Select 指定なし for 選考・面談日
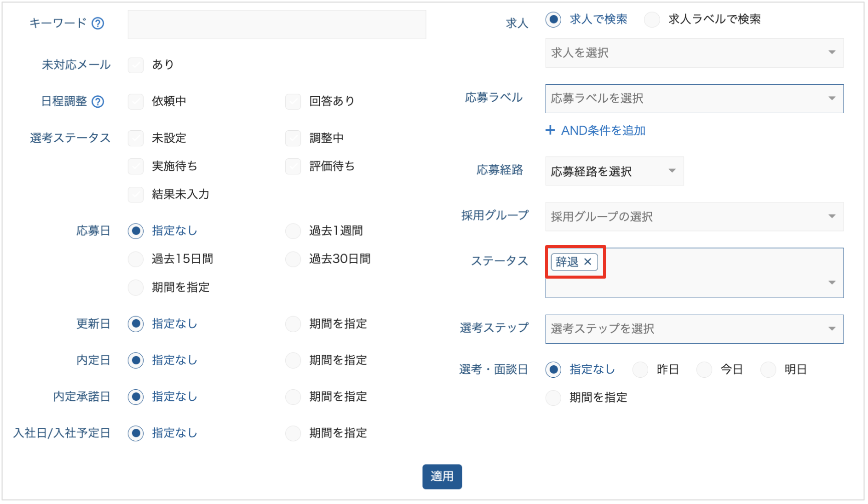 coord(553,370)
